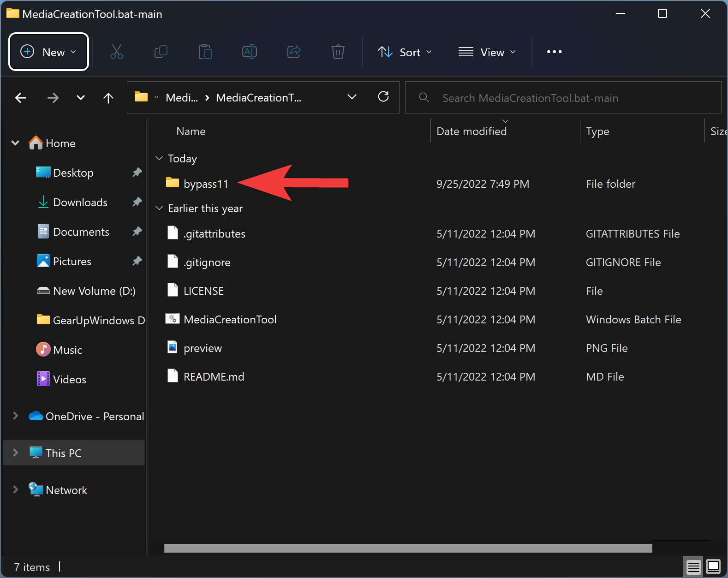
Task: Click the search magnifier icon
Action: click(424, 97)
